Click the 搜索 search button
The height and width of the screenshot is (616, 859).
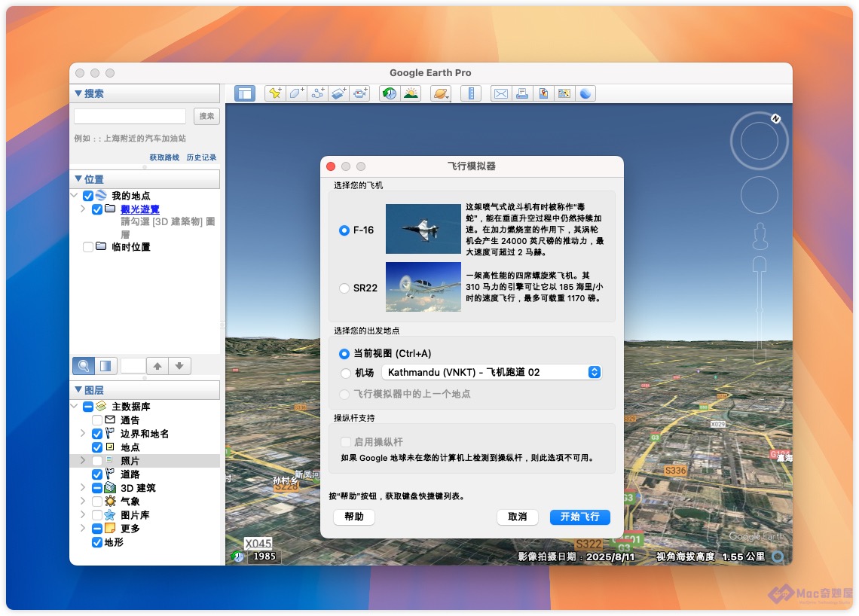tap(206, 116)
